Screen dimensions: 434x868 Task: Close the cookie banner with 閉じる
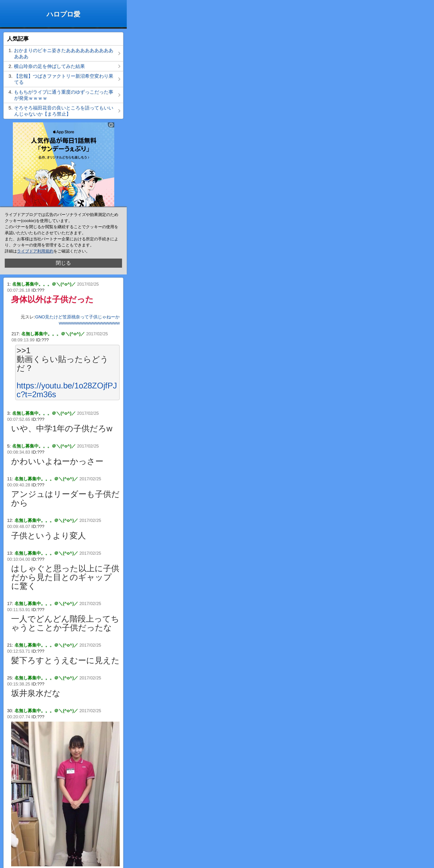(63, 263)
